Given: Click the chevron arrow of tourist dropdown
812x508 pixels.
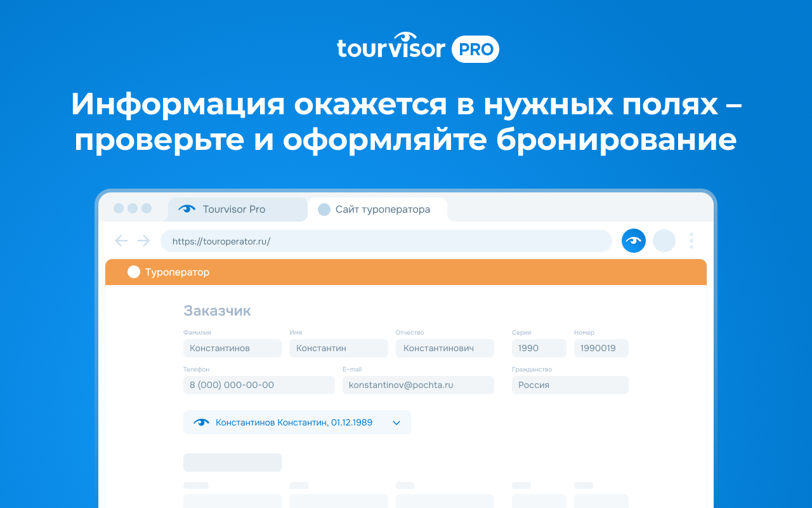Looking at the screenshot, I should 396,422.
